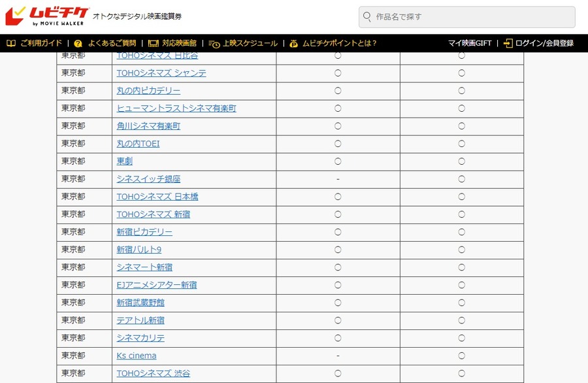588x383 pixels.
Task: Open シネマカリテ theater link
Action: tap(140, 338)
